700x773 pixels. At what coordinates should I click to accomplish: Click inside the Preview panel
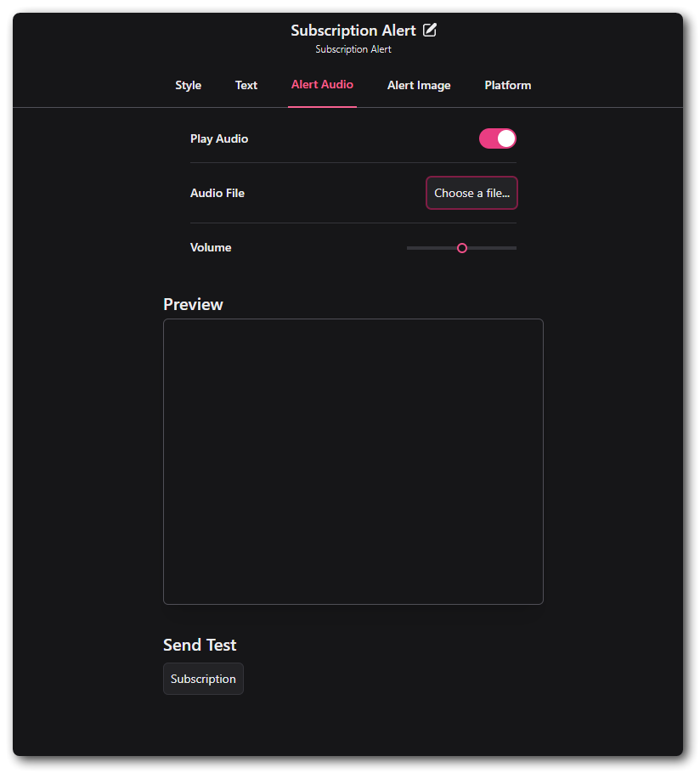(353, 461)
